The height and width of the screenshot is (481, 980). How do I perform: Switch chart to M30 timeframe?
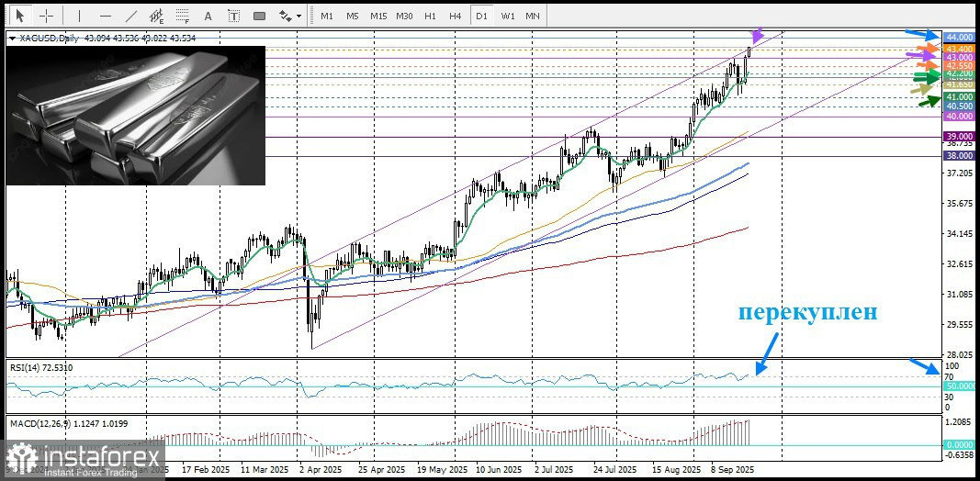coord(404,17)
